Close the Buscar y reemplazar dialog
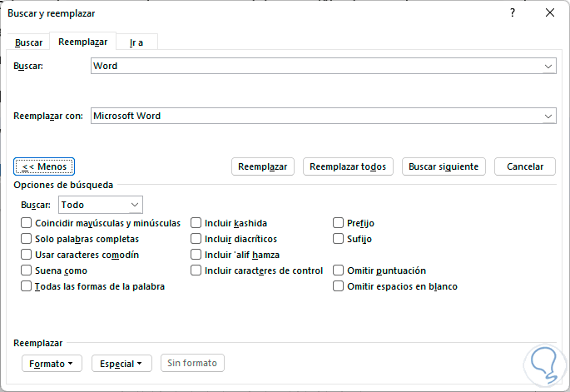 point(549,12)
